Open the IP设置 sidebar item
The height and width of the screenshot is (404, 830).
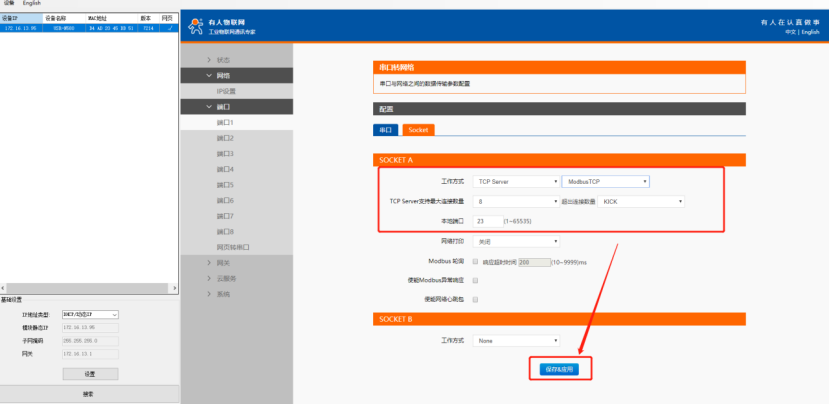coord(226,91)
